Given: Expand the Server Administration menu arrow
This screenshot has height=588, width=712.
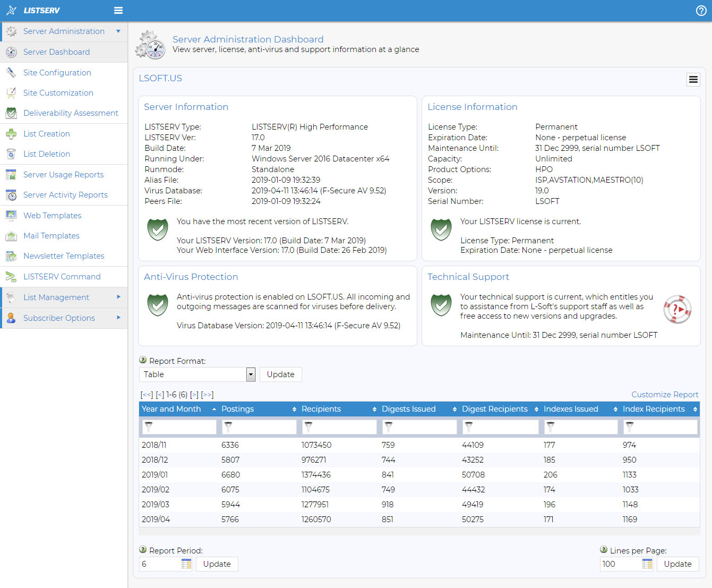Looking at the screenshot, I should 118,31.
